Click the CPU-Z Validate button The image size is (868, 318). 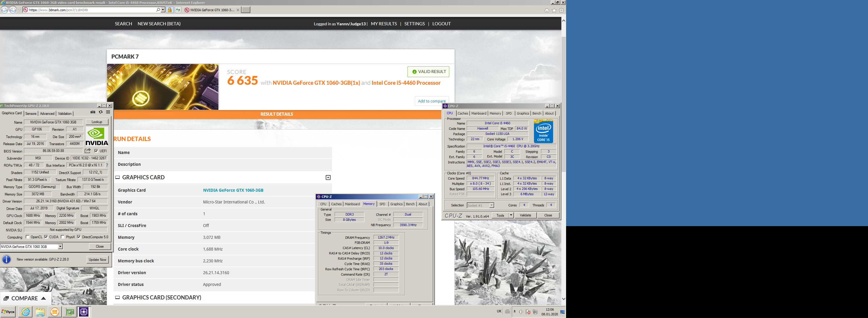525,215
